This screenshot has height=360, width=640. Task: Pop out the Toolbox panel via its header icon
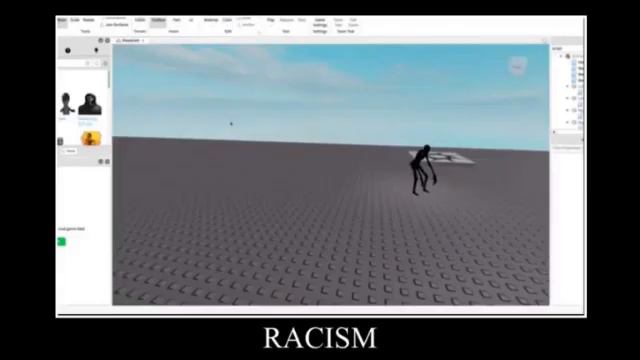coord(100,40)
